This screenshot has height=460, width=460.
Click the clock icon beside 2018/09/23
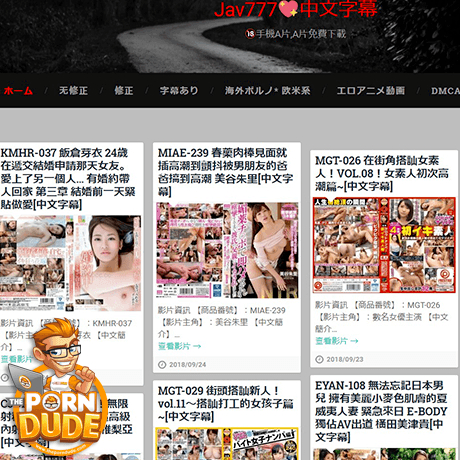coord(319,359)
